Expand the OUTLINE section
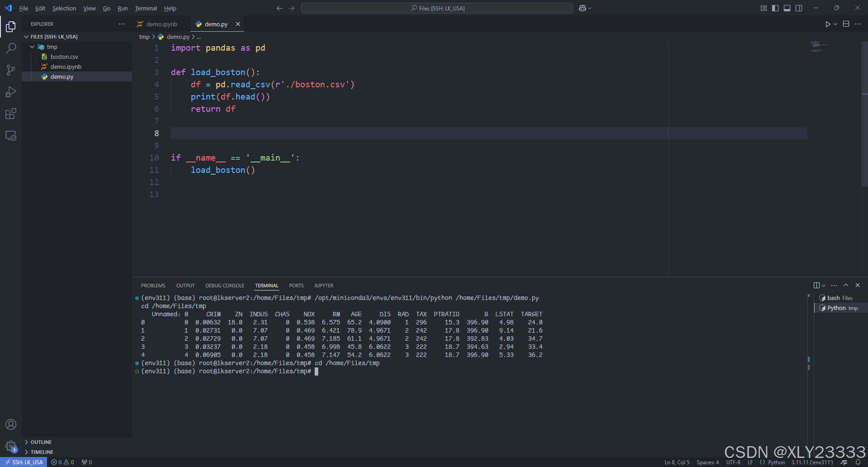This screenshot has height=467, width=868. pos(41,442)
